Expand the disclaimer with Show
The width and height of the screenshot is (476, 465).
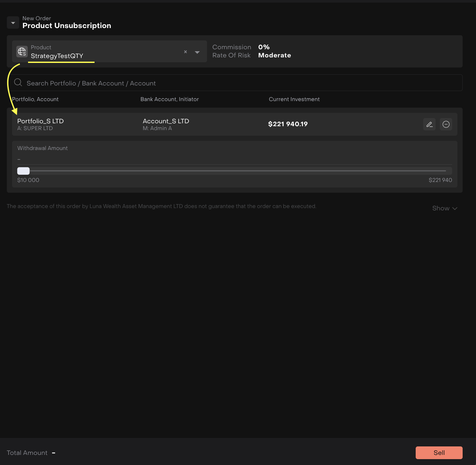444,208
